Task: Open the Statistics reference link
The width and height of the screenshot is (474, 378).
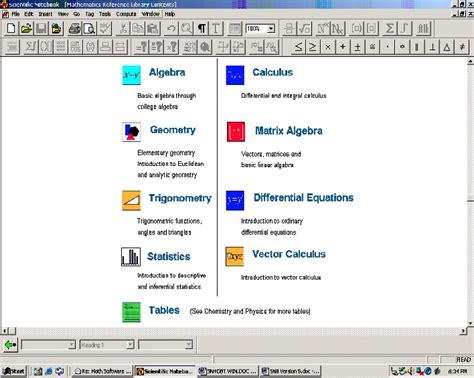Action: (x=169, y=256)
